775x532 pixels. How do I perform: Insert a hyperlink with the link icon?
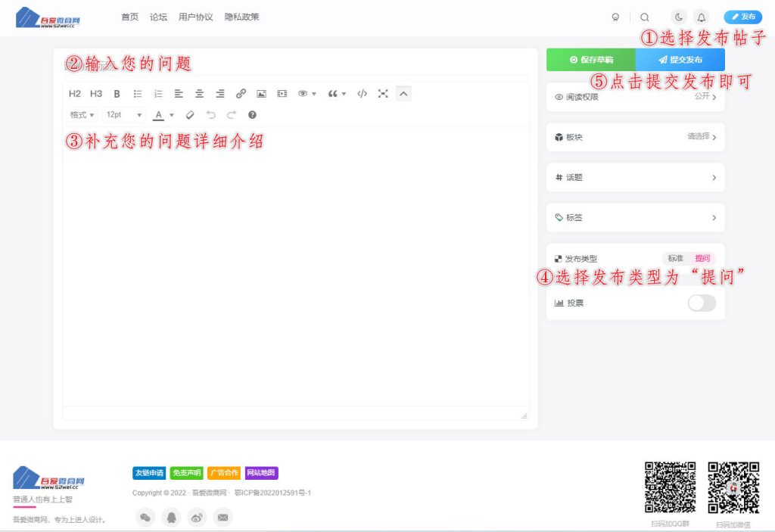(x=241, y=94)
